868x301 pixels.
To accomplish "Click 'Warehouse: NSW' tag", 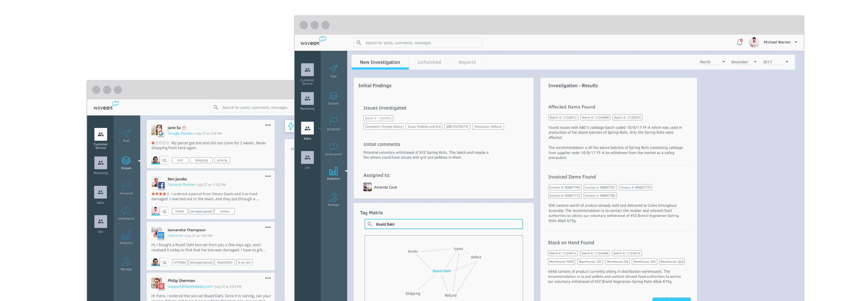I will (x=561, y=262).
